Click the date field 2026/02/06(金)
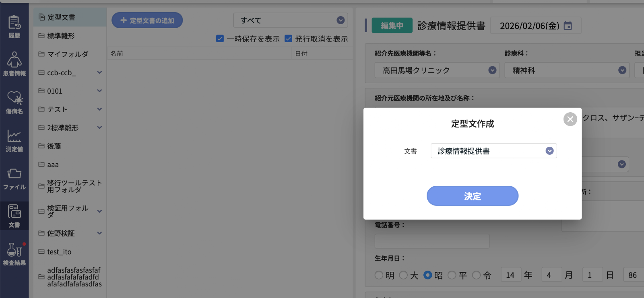Screen dimensions: 644x298 pos(535,26)
